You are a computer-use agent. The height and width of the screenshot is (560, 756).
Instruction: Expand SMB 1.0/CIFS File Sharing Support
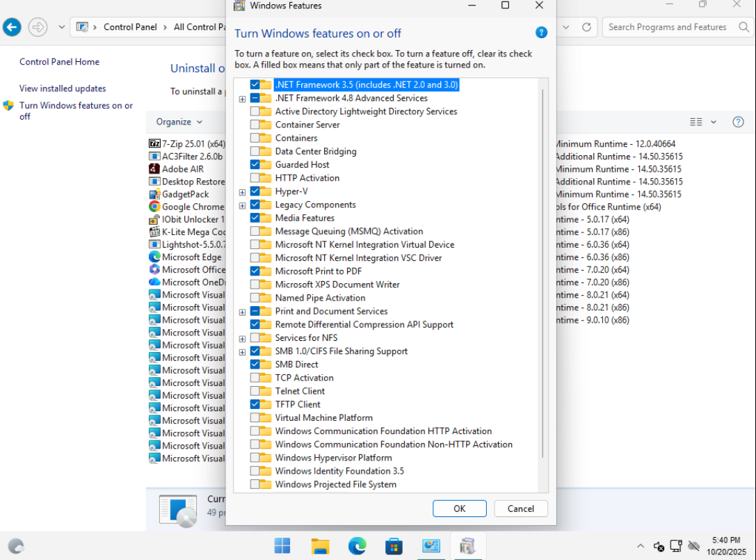242,352
